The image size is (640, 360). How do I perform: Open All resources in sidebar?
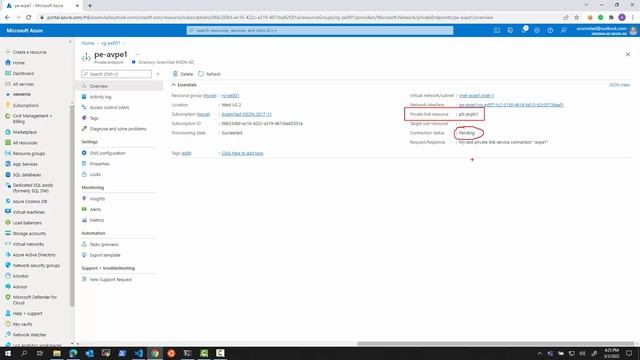24,143
